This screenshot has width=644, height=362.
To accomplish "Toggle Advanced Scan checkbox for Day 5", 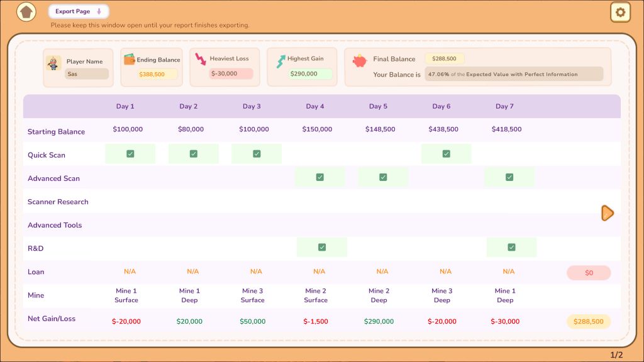I will click(383, 177).
